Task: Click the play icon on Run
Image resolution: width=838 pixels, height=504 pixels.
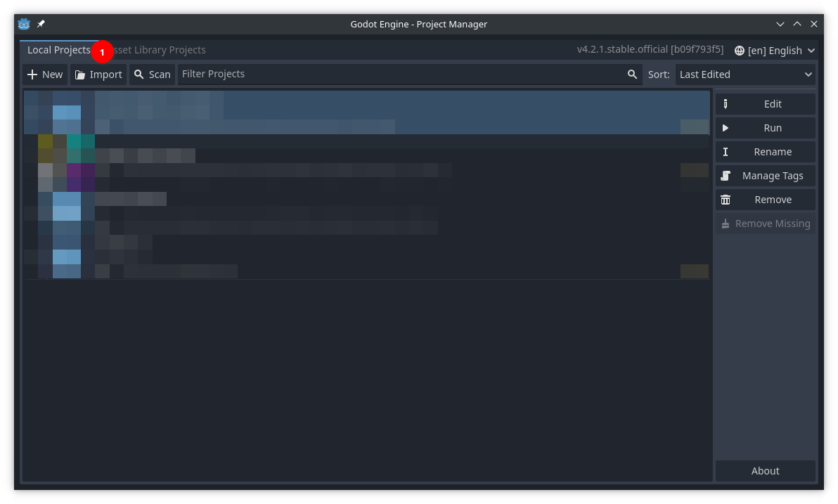Action: [726, 128]
